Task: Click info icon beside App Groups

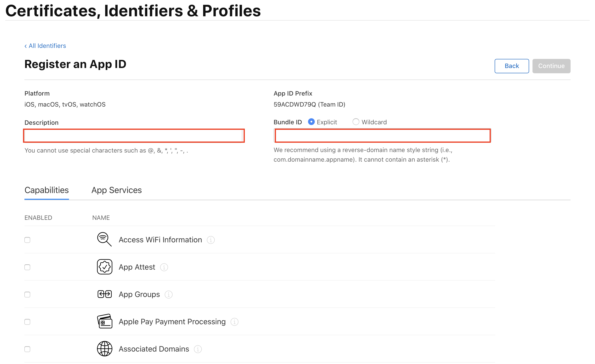Action: [169, 295]
